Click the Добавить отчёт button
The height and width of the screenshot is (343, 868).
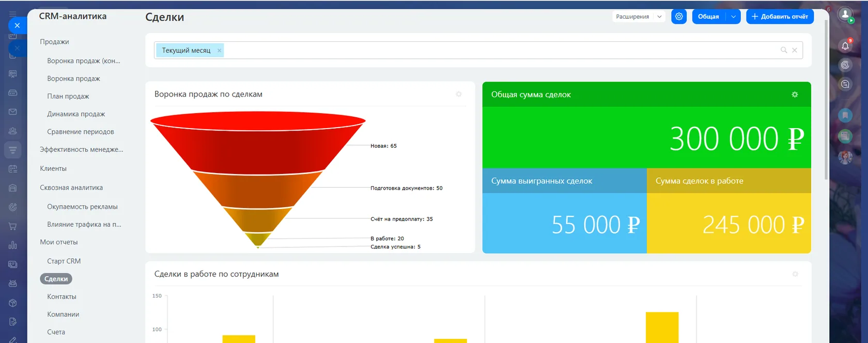click(780, 17)
